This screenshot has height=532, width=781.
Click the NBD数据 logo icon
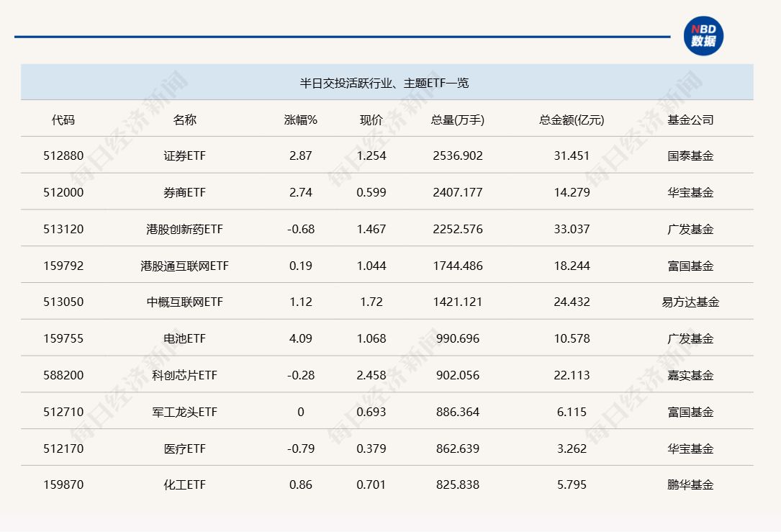click(x=703, y=36)
